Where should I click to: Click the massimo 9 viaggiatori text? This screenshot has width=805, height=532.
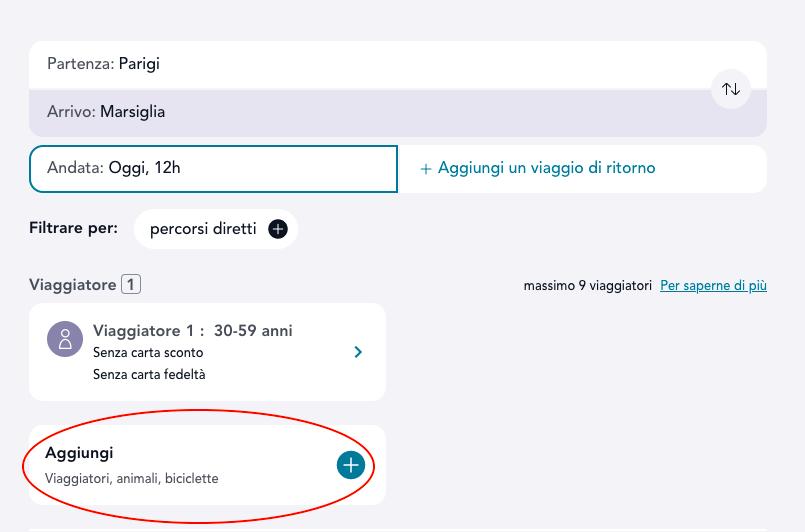[x=587, y=286]
